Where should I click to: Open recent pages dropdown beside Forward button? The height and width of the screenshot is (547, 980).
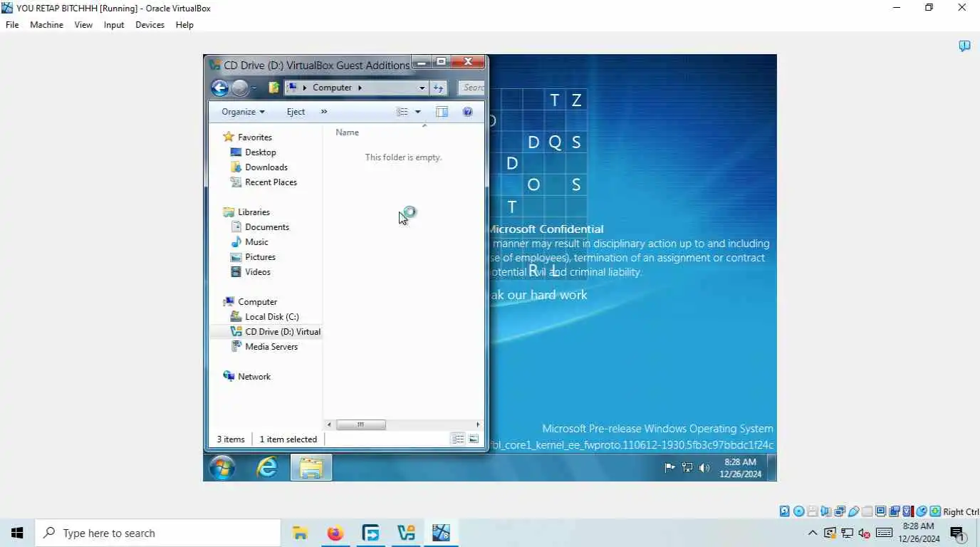pyautogui.click(x=254, y=88)
